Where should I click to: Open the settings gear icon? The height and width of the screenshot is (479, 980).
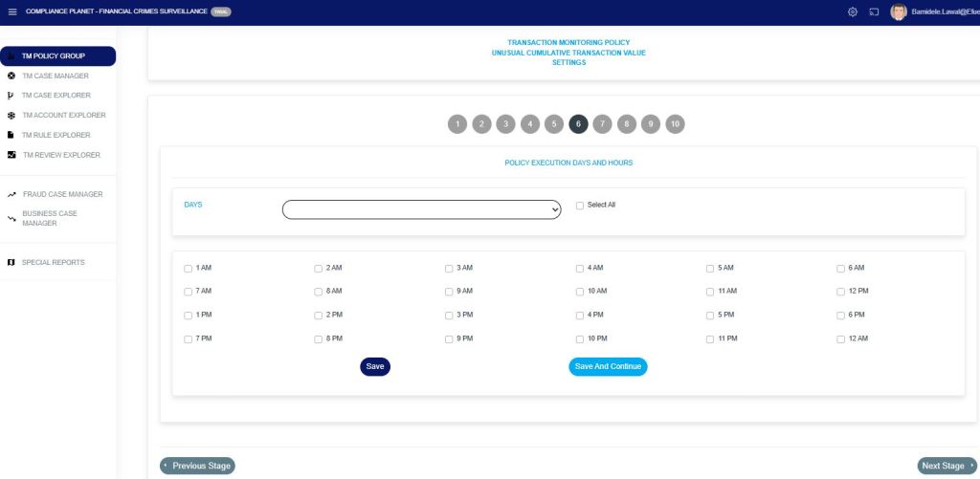tap(853, 11)
